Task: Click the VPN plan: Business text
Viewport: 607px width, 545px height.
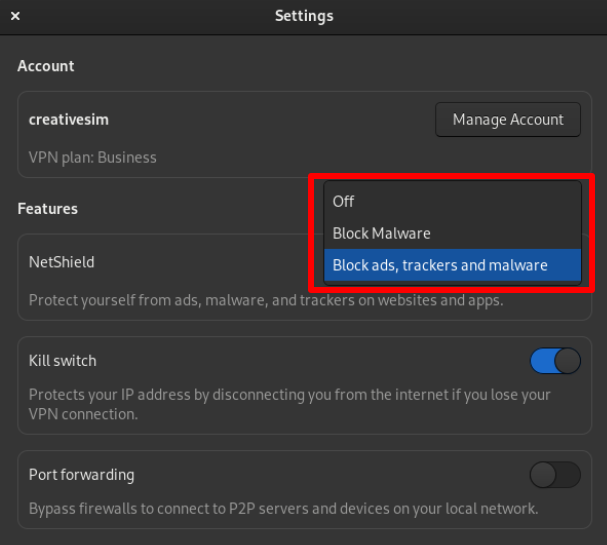Action: click(x=93, y=158)
